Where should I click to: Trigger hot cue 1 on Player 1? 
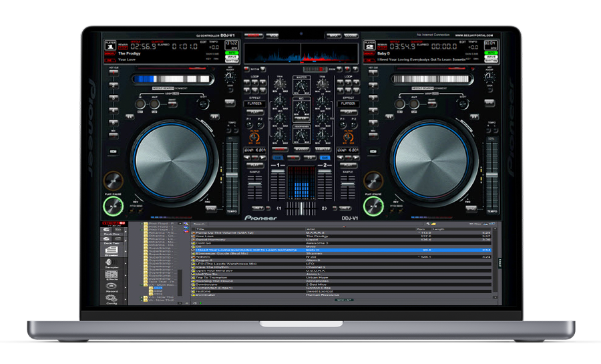point(114,73)
